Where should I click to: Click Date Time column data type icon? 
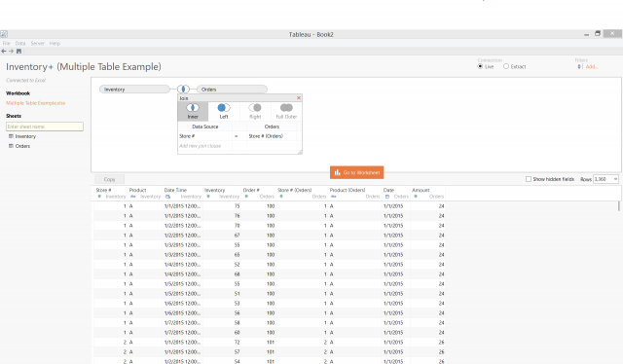(x=167, y=197)
